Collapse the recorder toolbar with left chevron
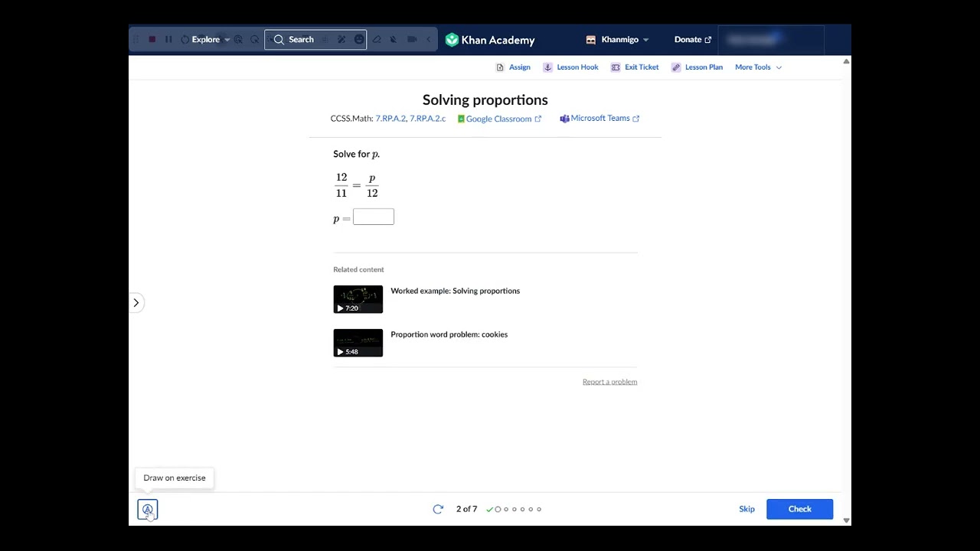This screenshot has height=551, width=980. [x=429, y=39]
